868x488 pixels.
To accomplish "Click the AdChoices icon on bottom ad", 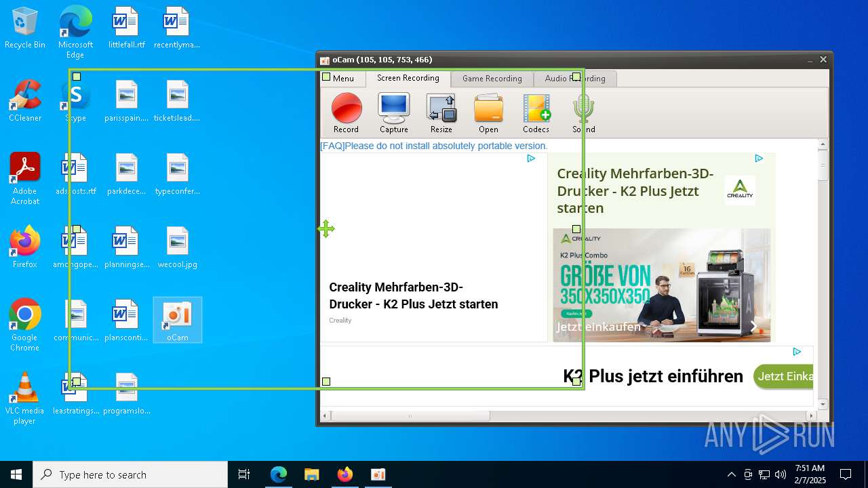I will tap(797, 352).
